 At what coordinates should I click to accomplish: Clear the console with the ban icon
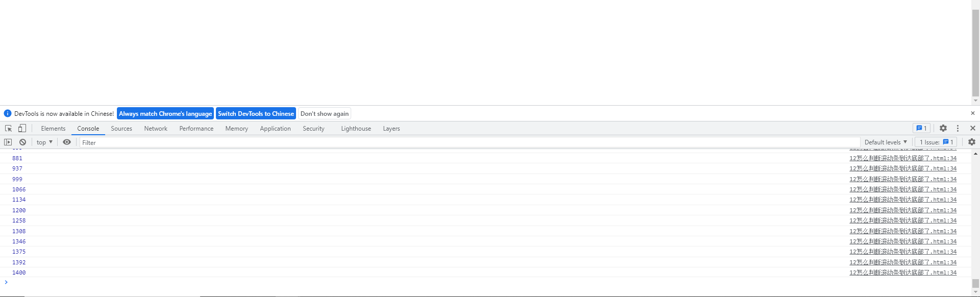click(x=23, y=142)
